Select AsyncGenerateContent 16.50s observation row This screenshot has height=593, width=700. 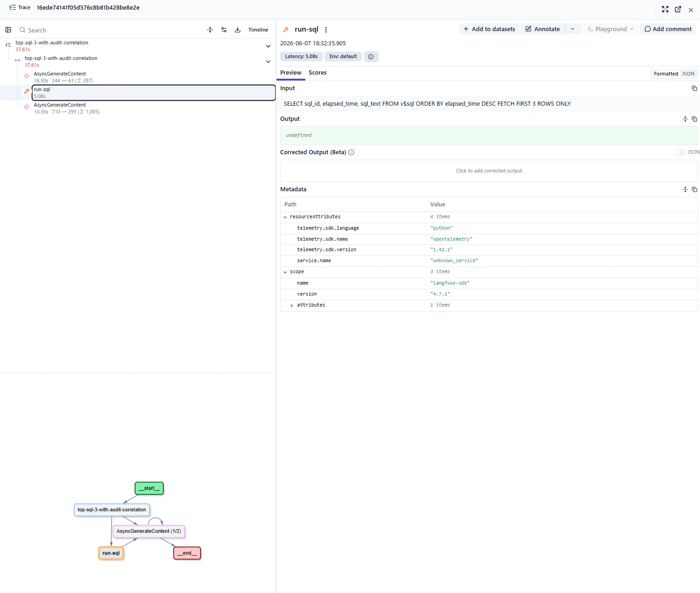click(x=153, y=77)
